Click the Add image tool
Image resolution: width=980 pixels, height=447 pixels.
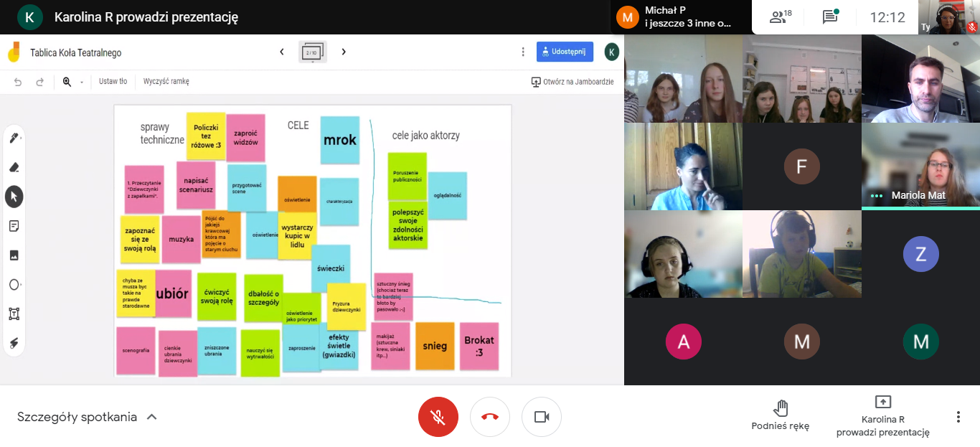click(x=14, y=255)
